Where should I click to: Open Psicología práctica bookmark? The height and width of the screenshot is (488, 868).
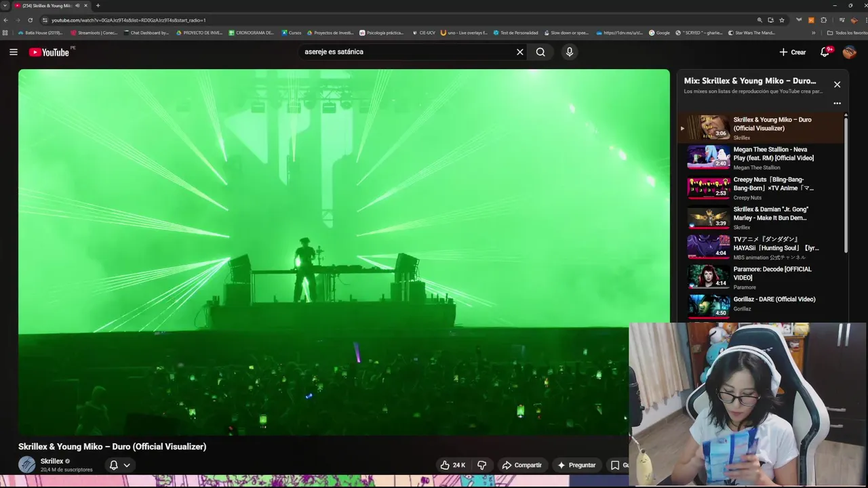[x=382, y=33]
